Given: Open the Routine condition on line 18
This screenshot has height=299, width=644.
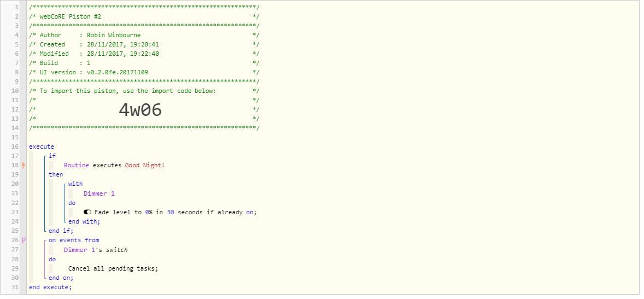Looking at the screenshot, I should (114, 165).
